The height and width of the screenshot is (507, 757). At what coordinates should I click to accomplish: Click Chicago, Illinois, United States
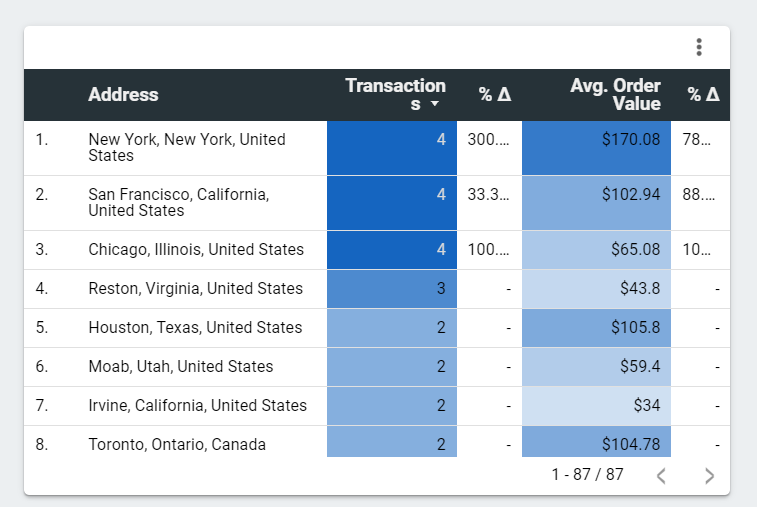point(196,250)
